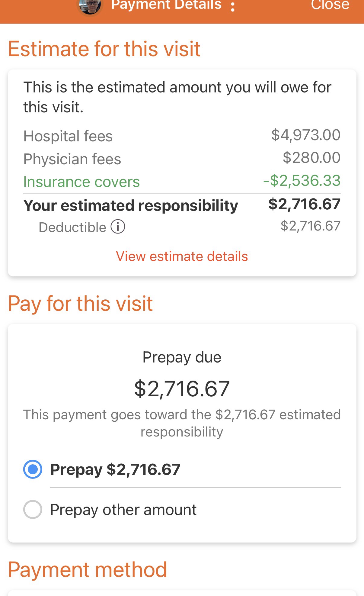Image resolution: width=364 pixels, height=596 pixels.
Task: Open the three-dot more options menu
Action: 232,7
